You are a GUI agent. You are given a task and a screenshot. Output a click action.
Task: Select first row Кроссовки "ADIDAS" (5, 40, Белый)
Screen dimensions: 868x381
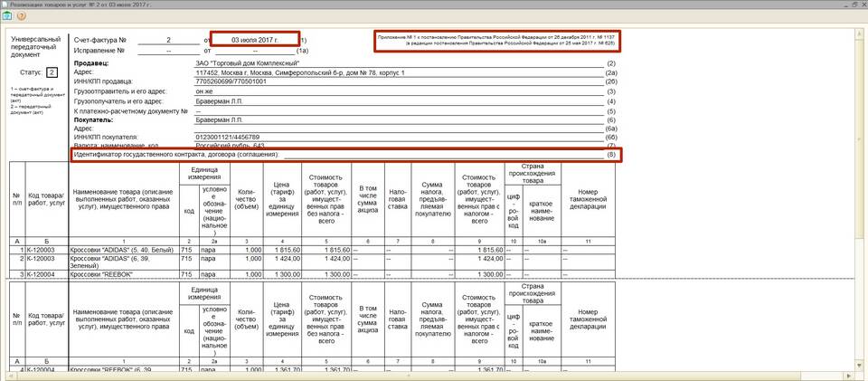click(122, 249)
